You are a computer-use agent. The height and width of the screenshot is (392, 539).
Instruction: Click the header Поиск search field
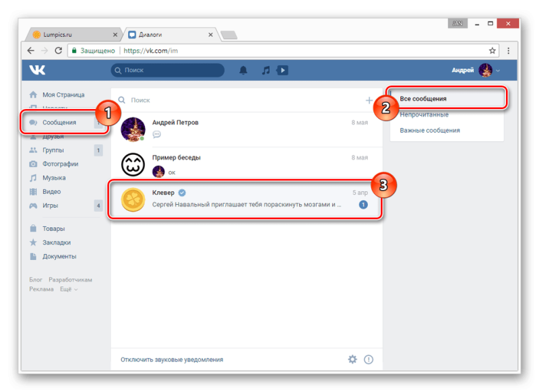tap(168, 70)
